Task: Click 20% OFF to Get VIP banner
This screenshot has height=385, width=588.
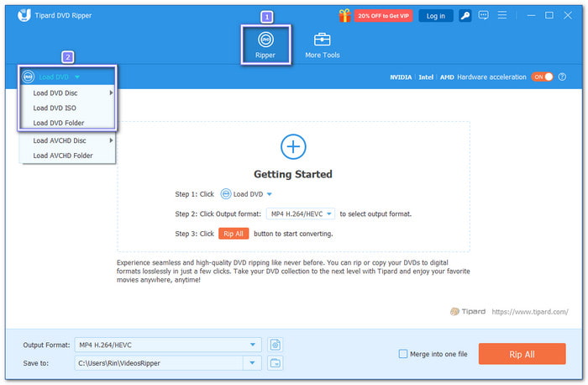Action: tap(383, 15)
